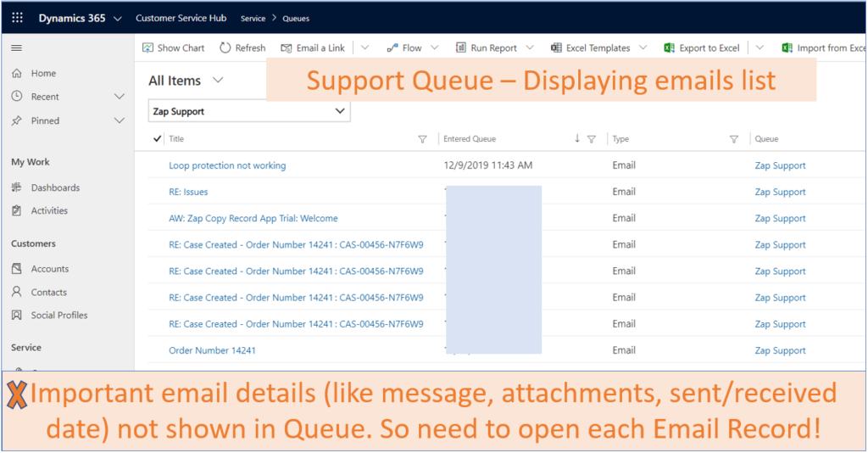Expand the Excel Templates dropdown chevron
This screenshot has height=453, width=868.
coord(643,48)
